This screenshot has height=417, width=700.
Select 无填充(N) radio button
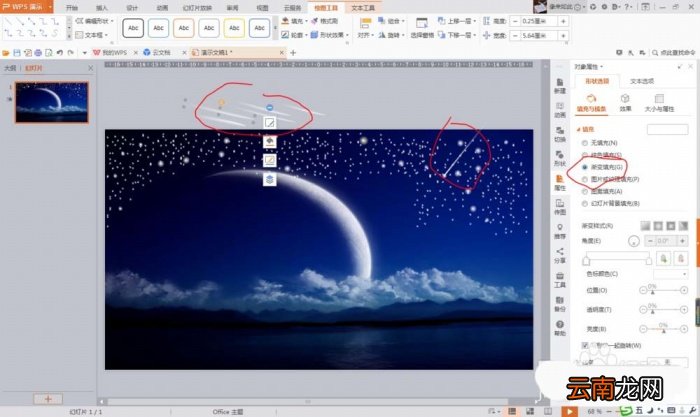pos(584,143)
